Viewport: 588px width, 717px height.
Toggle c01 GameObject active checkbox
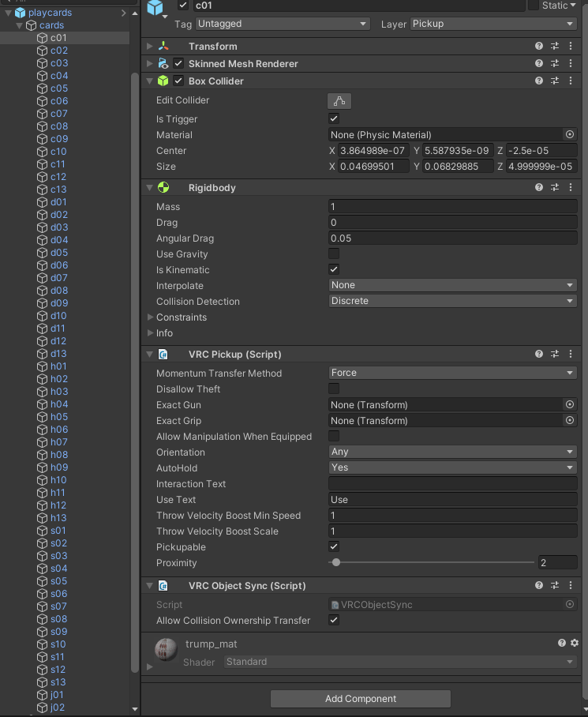(x=183, y=6)
